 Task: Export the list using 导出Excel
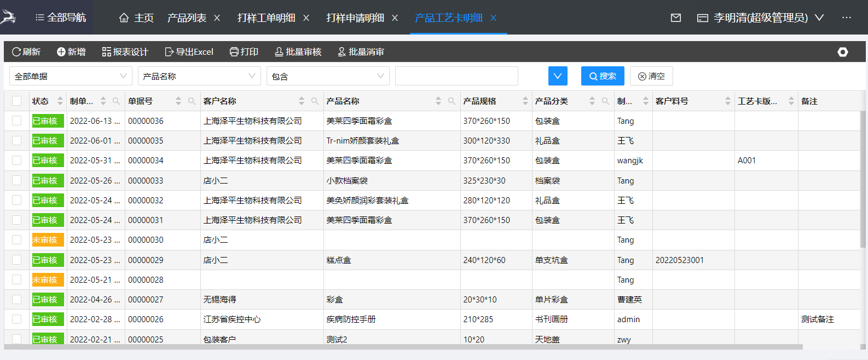click(x=169, y=52)
